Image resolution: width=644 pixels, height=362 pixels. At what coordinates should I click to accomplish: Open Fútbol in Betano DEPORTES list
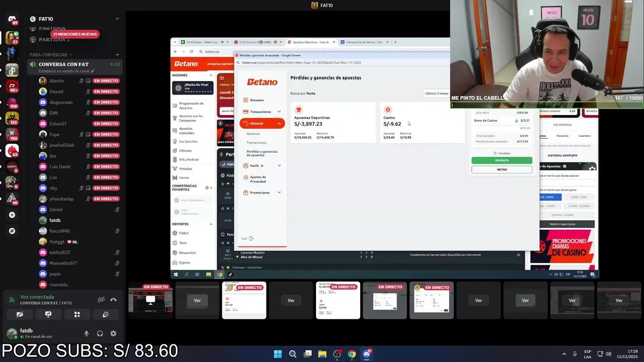point(184,233)
